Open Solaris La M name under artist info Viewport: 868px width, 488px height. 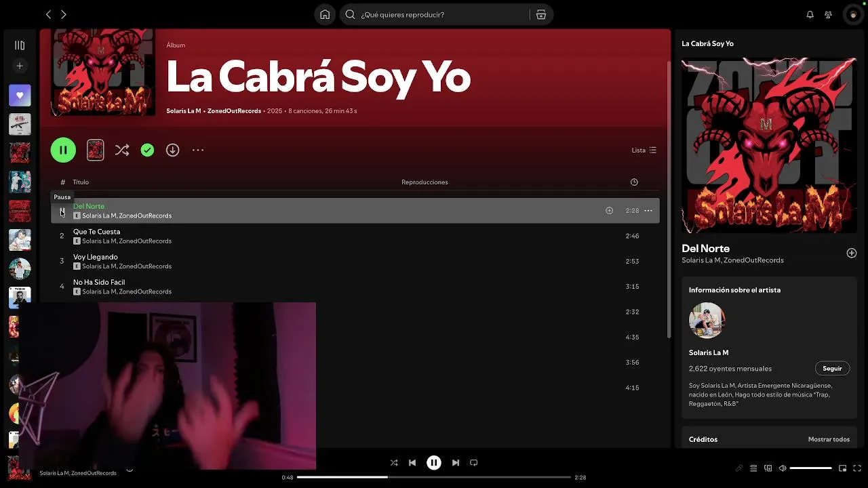[x=709, y=352]
